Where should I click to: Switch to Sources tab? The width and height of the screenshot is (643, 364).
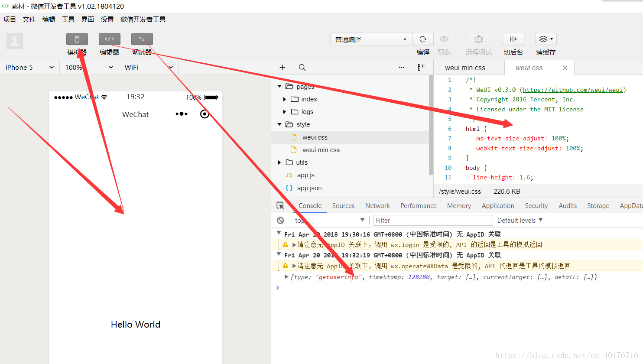pos(343,206)
